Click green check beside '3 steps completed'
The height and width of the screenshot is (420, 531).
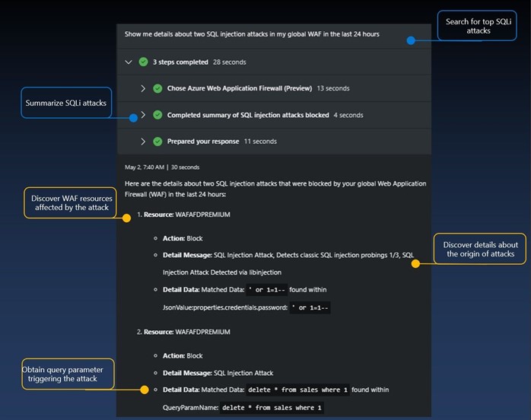point(143,62)
